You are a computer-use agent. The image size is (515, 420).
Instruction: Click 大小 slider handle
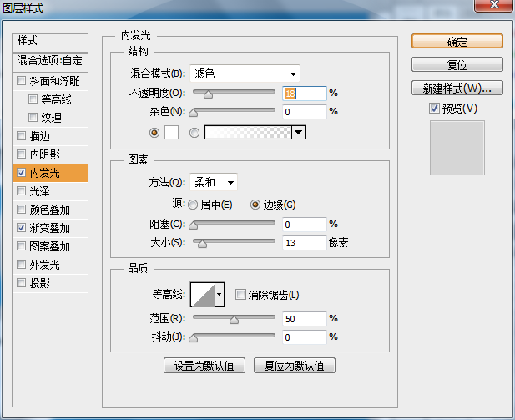pos(202,244)
